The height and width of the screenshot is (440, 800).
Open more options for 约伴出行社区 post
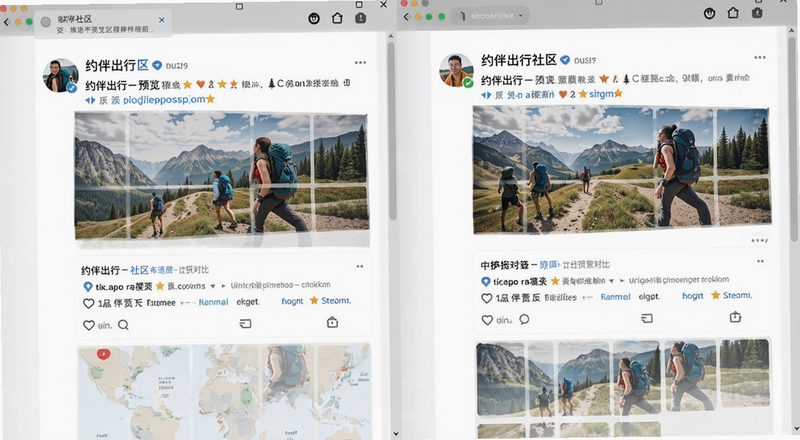[760, 58]
